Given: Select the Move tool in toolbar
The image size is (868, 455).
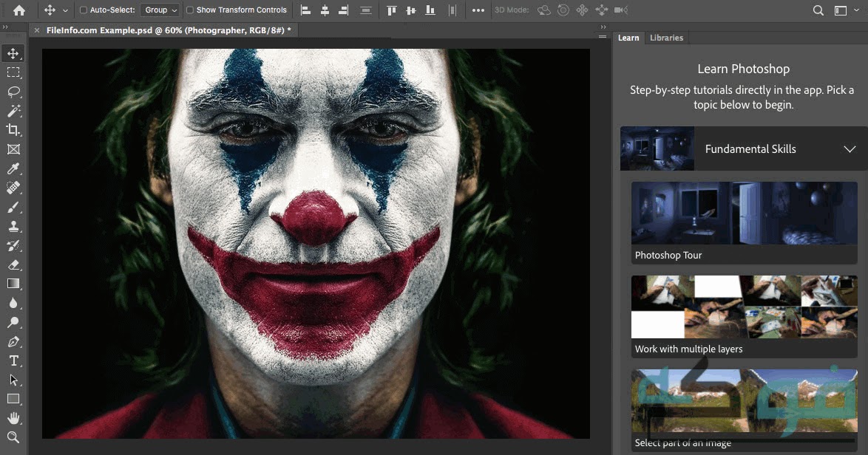Looking at the screenshot, I should 13,54.
